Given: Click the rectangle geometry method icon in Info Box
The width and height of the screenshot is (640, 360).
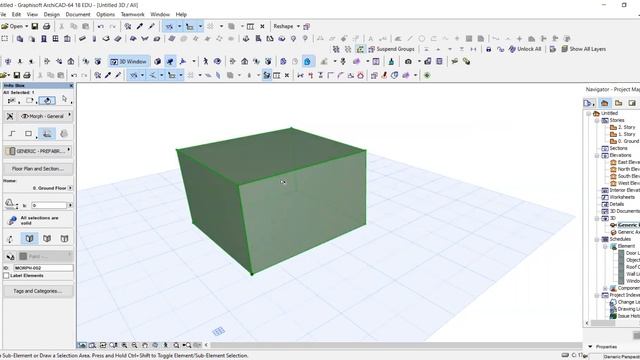Looking at the screenshot, I should [x=28, y=133].
